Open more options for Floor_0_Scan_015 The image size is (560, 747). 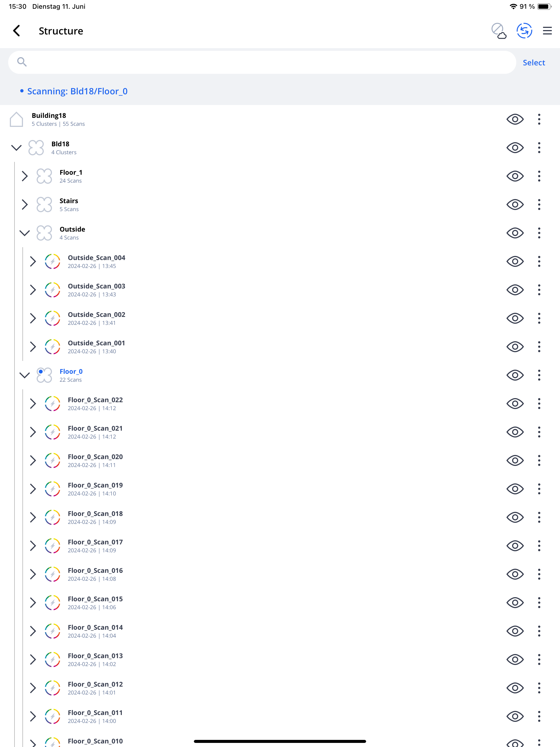pyautogui.click(x=539, y=603)
